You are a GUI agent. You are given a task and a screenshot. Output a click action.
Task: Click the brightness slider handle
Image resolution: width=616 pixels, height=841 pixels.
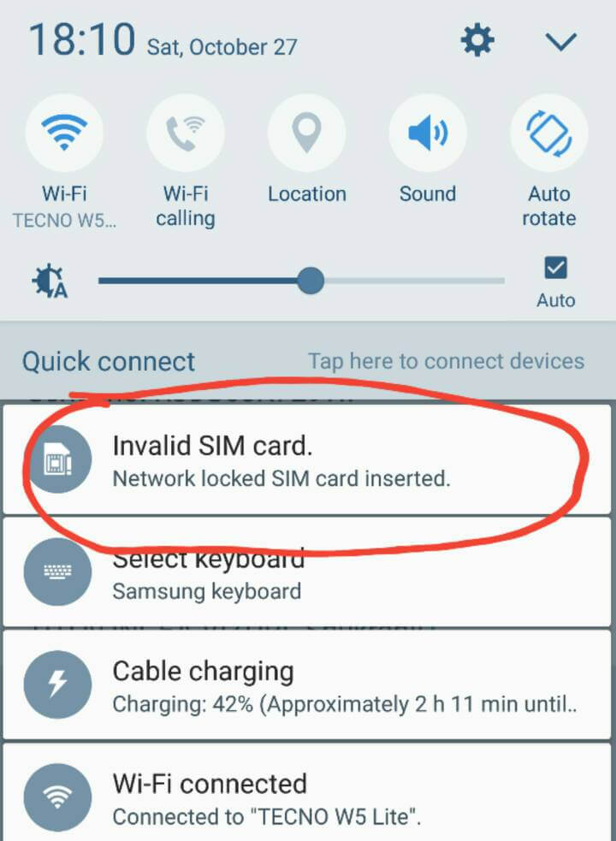[x=311, y=281]
